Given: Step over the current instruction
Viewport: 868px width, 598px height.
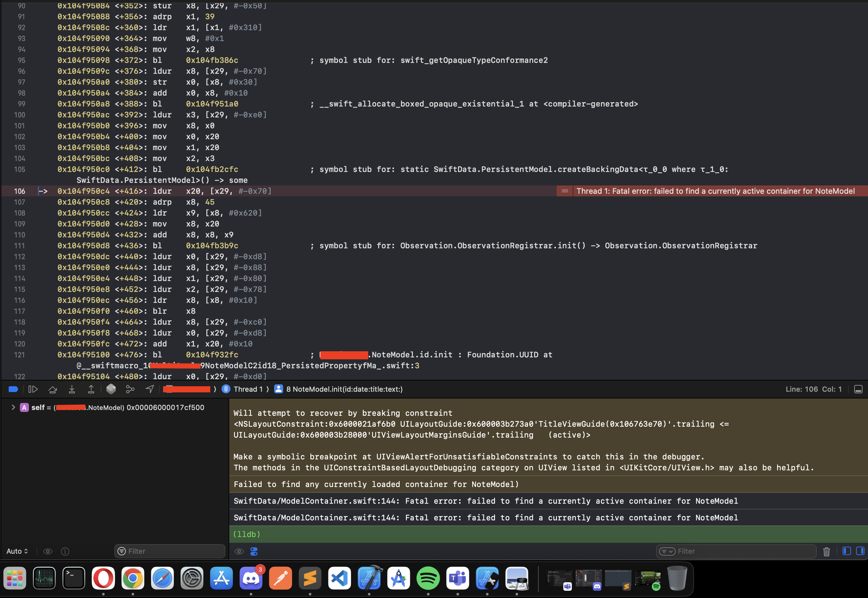Looking at the screenshot, I should click(53, 389).
